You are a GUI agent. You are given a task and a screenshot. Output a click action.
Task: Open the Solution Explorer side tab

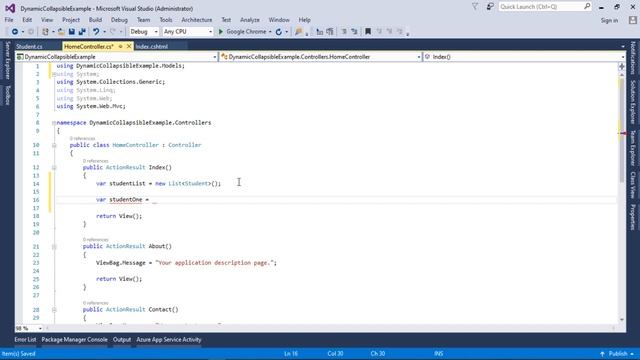(x=633, y=102)
